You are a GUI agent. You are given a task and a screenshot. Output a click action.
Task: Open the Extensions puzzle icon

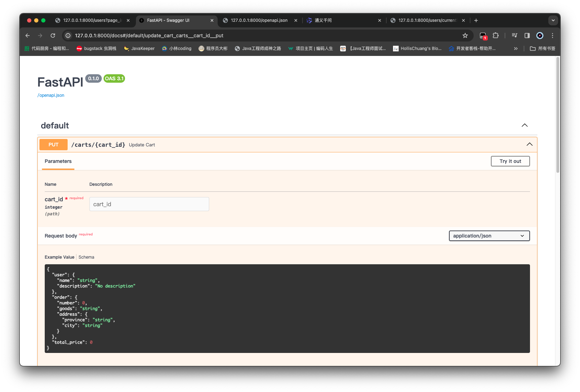pyautogui.click(x=496, y=36)
